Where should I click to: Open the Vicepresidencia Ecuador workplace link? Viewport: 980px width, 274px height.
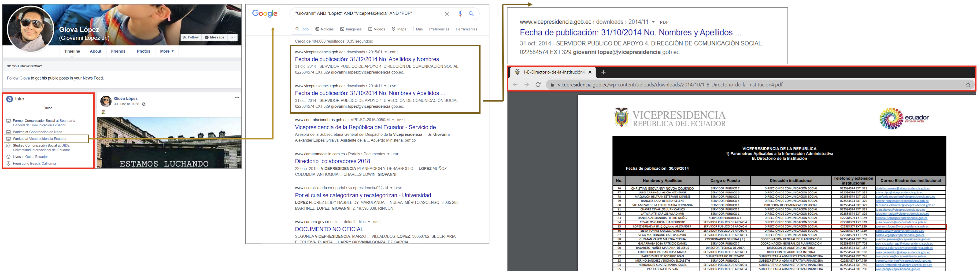pyautogui.click(x=48, y=139)
